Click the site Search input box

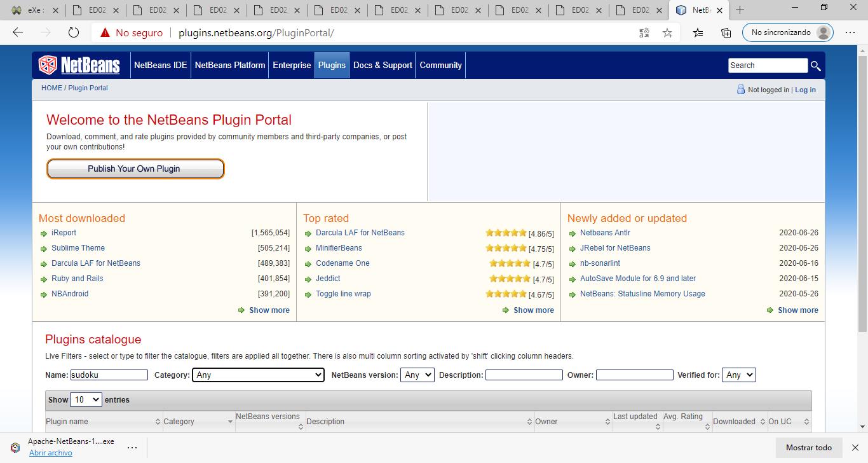(x=768, y=66)
